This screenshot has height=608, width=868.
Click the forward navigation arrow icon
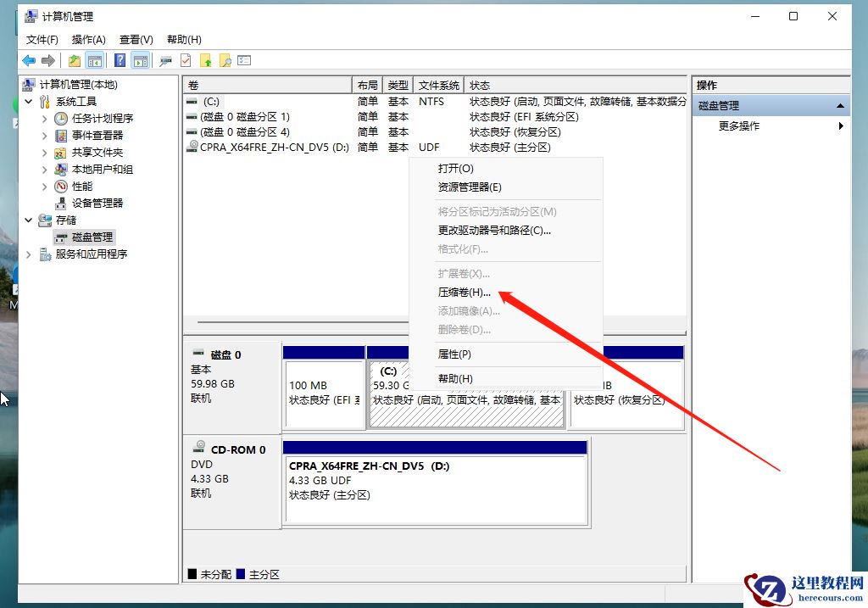47,60
